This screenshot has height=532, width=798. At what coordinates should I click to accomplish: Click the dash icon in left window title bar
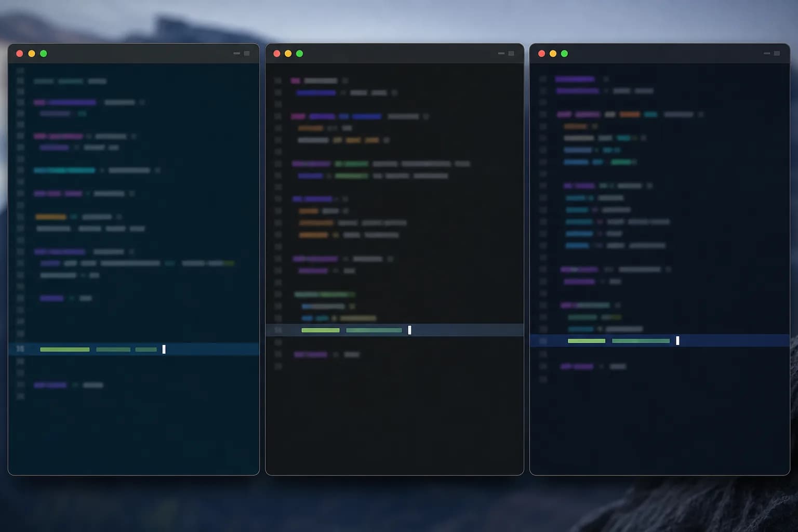click(x=237, y=54)
